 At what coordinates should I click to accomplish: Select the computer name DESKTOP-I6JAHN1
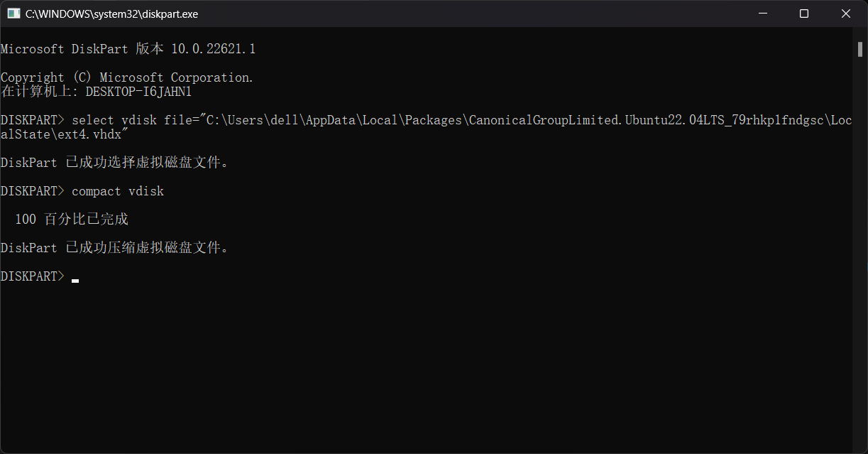tap(138, 92)
